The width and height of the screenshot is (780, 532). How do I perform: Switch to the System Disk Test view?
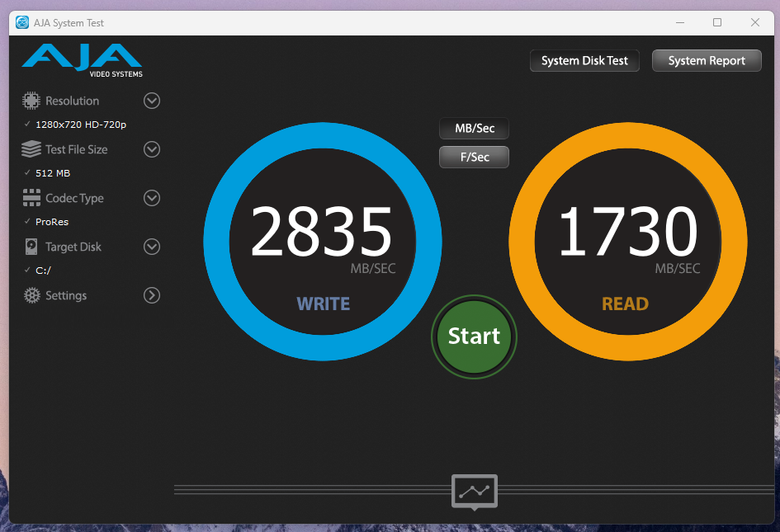coord(584,60)
